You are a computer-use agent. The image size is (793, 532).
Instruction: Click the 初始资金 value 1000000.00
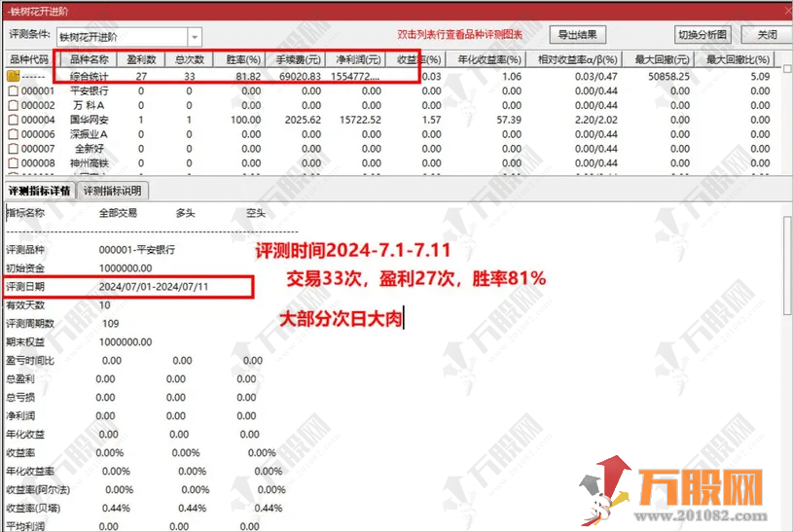pyautogui.click(x=126, y=268)
